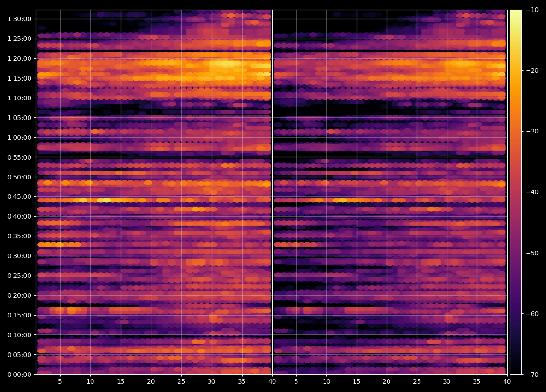Click the 0:30:00 y-axis label
Screen dimensions: 546x392
coord(19,256)
